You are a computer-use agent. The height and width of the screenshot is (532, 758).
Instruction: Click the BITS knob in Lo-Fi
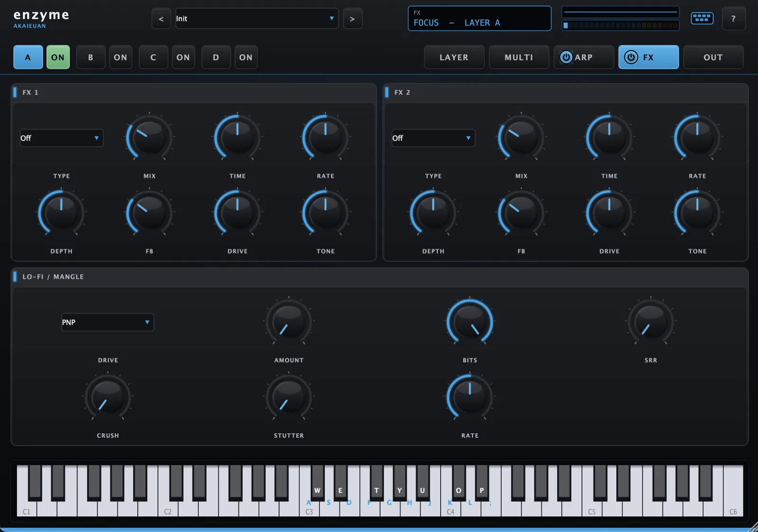point(470,322)
